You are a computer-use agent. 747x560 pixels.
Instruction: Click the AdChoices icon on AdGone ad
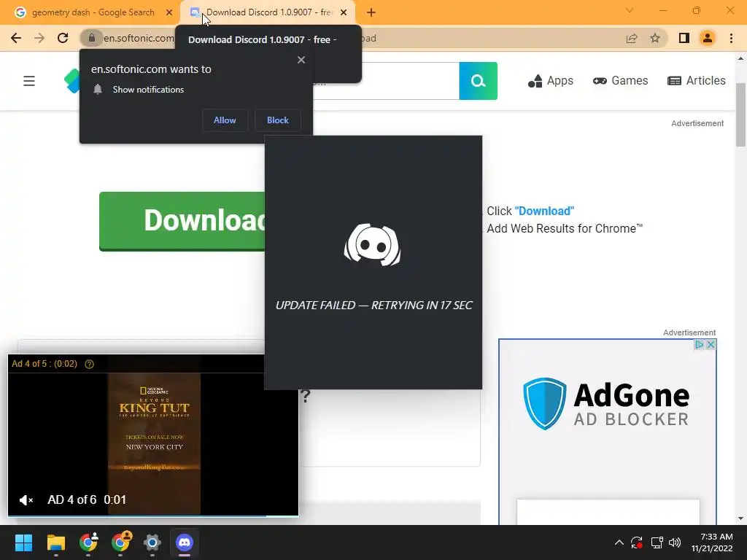click(700, 344)
